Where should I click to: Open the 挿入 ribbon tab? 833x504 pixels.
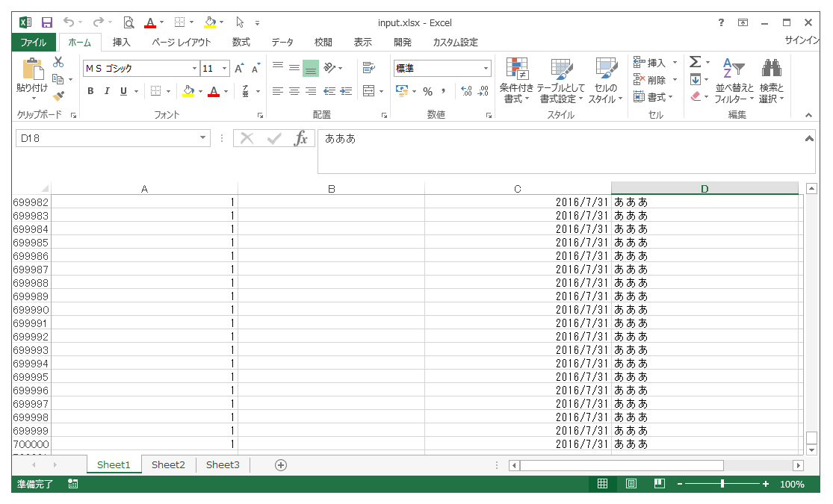[x=121, y=43]
